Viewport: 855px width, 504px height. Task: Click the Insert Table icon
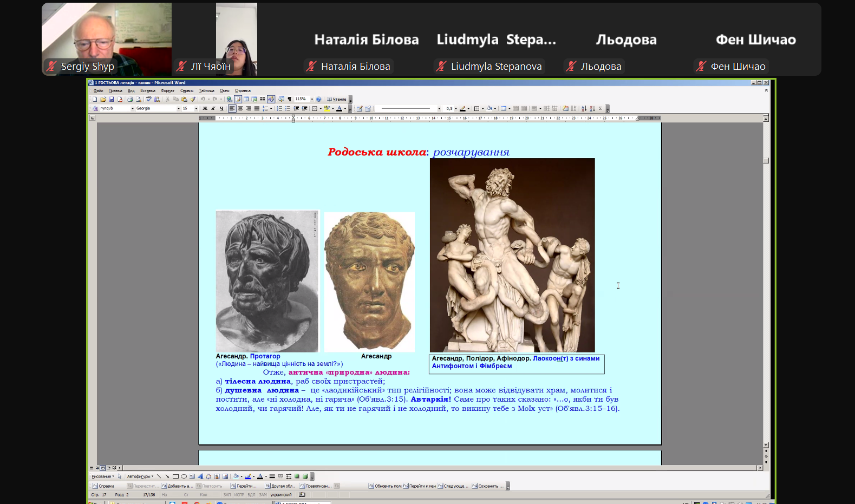[x=246, y=99]
